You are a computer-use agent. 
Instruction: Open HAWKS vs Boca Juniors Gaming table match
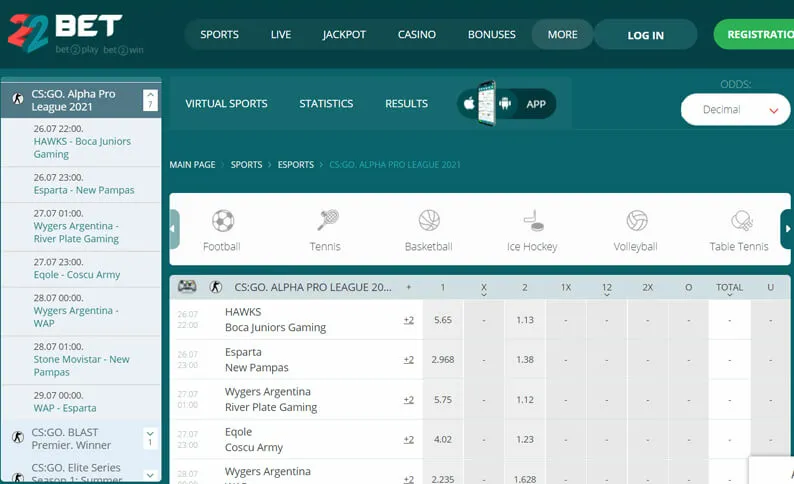point(275,319)
